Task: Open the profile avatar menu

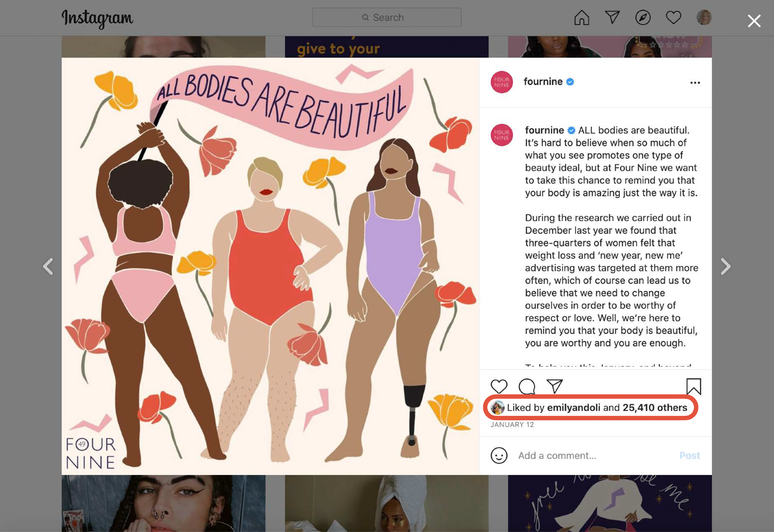Action: pos(704,17)
